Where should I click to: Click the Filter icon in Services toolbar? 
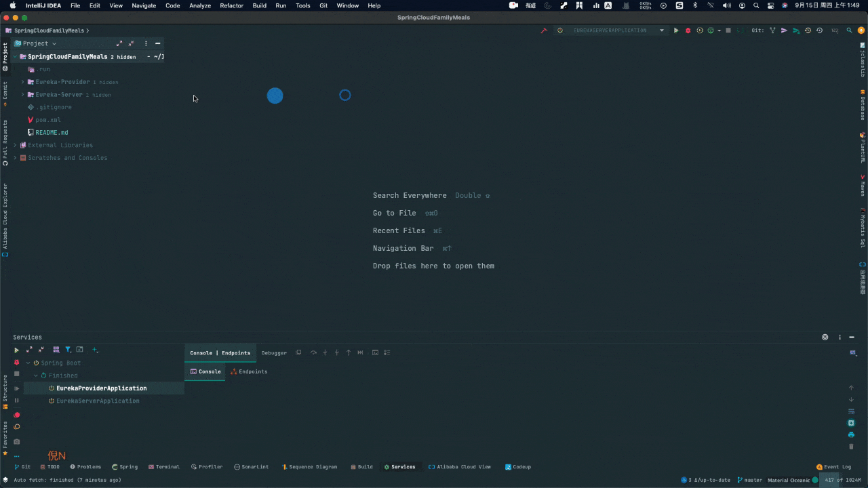tap(68, 350)
